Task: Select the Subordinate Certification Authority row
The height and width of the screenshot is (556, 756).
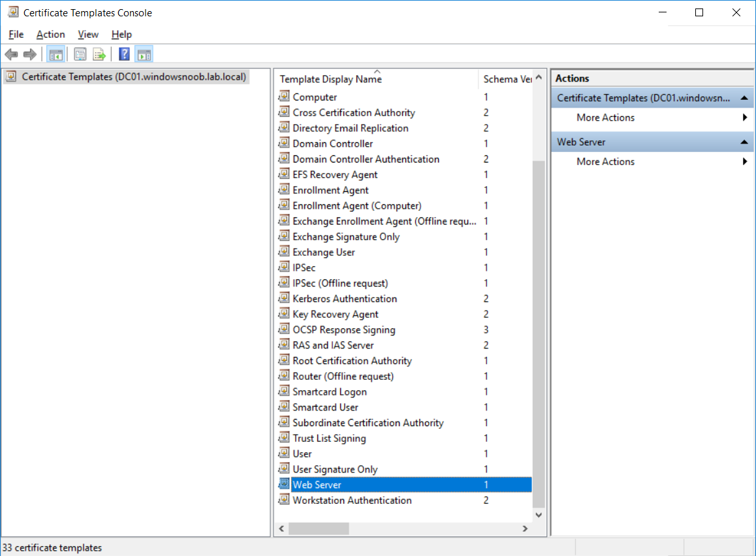Action: pos(405,422)
